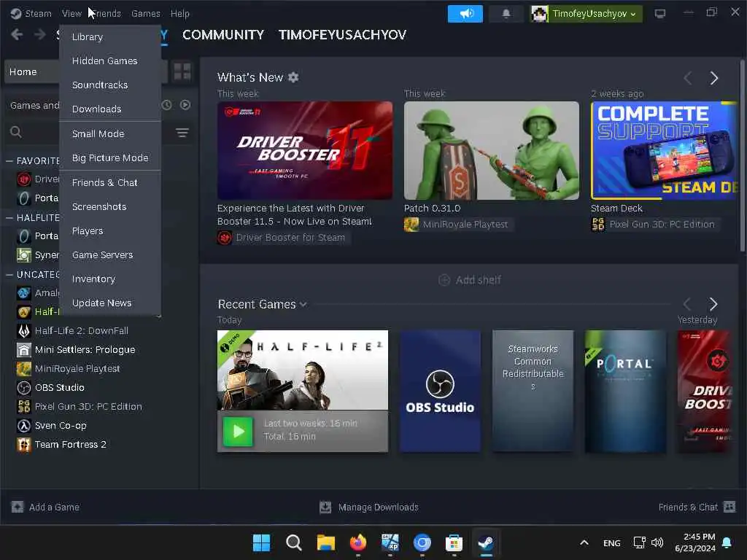The width and height of the screenshot is (747, 560).
Task: Open Game Servers from View menu
Action: coord(110,254)
